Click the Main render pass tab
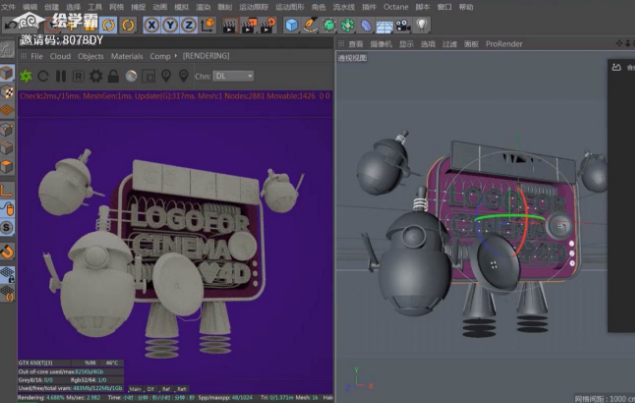Image resolution: width=635 pixels, height=403 pixels. 134,387
